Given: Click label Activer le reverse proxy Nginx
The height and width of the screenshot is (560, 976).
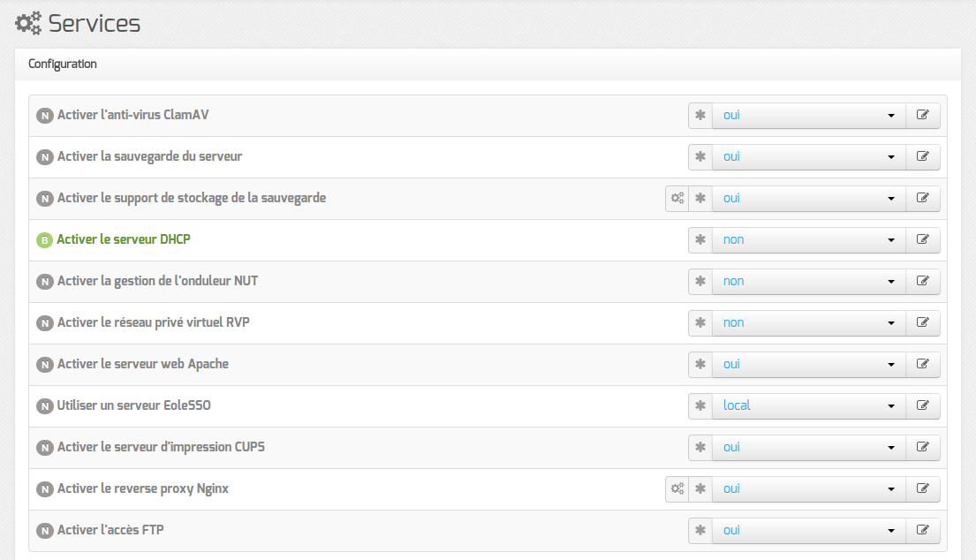Looking at the screenshot, I should (142, 488).
